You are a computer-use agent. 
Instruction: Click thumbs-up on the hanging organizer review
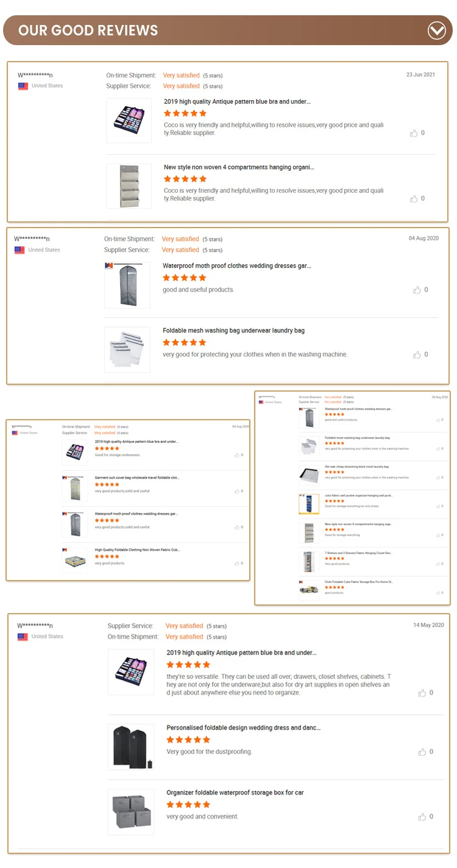[x=414, y=199]
